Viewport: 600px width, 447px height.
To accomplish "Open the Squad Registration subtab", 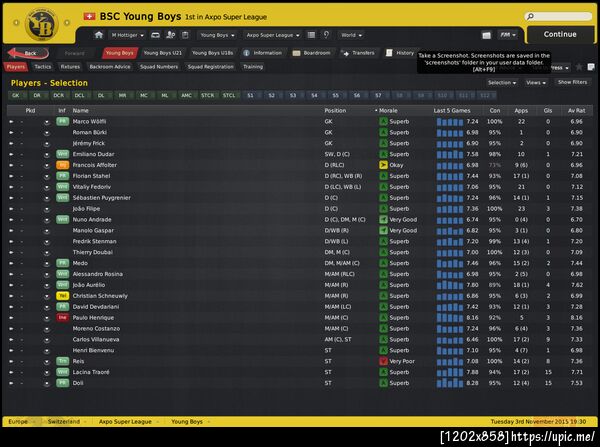I will pyautogui.click(x=210, y=67).
